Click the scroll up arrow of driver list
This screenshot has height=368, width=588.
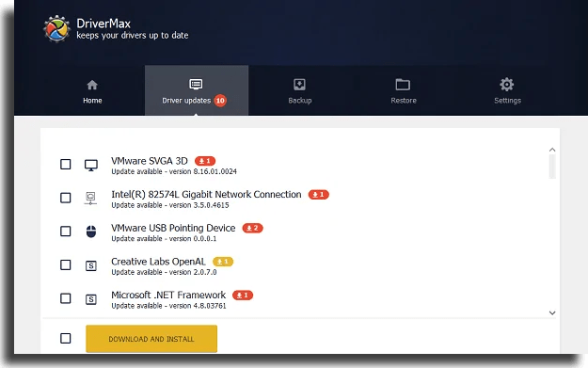[552, 150]
